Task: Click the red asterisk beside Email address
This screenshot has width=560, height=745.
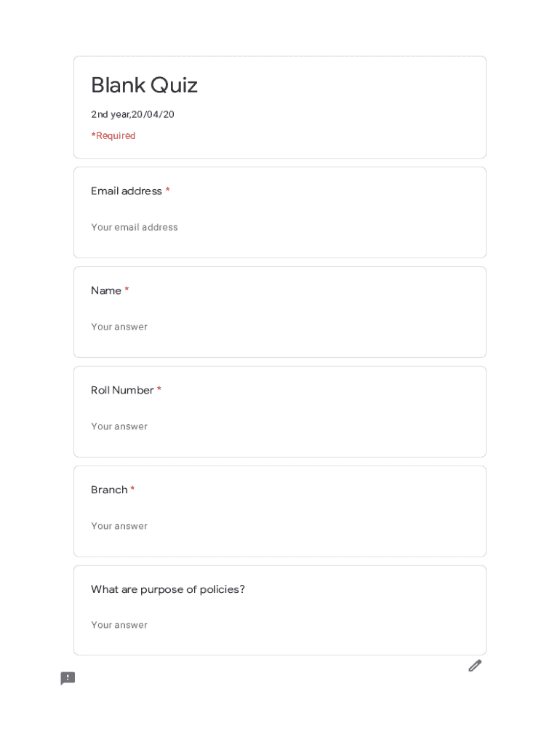Action: (x=168, y=191)
